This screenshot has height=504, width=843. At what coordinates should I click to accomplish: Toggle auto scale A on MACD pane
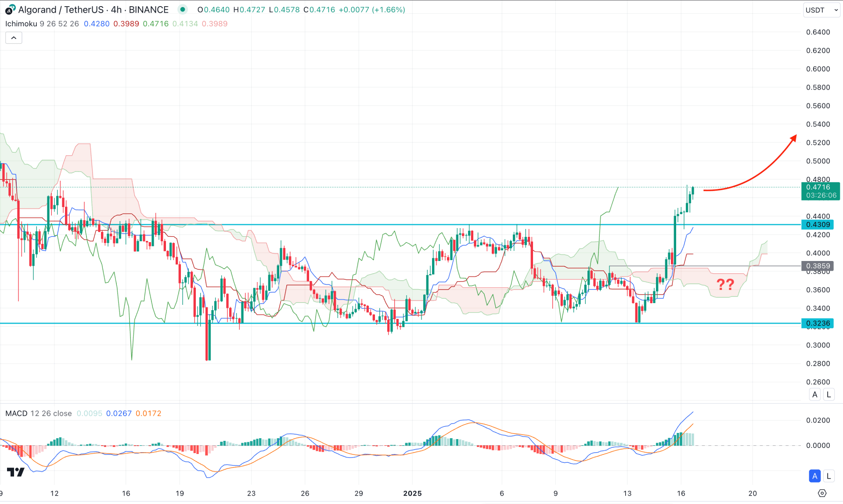pyautogui.click(x=815, y=476)
